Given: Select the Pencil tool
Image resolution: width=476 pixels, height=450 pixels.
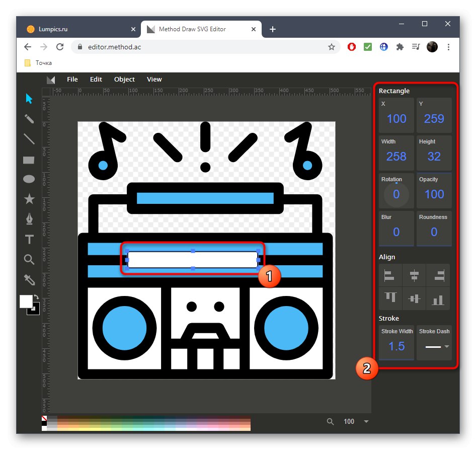Looking at the screenshot, I should click(29, 119).
